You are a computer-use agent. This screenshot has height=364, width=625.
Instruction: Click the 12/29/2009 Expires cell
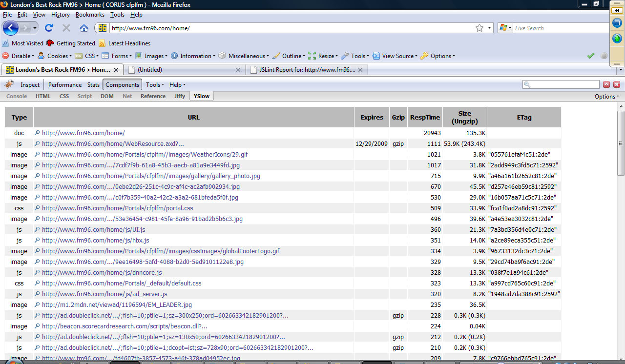(x=372, y=143)
